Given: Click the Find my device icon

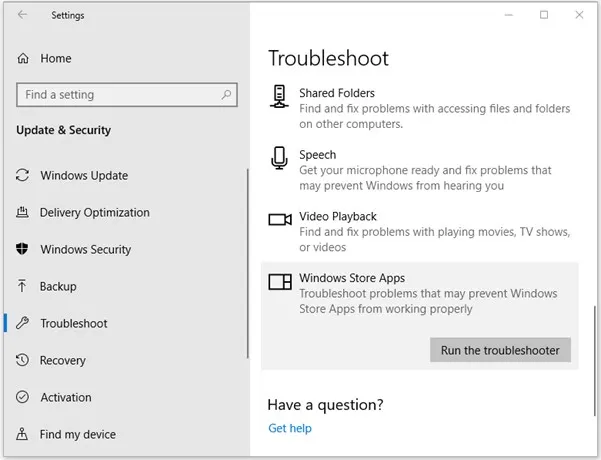Looking at the screenshot, I should [22, 435].
